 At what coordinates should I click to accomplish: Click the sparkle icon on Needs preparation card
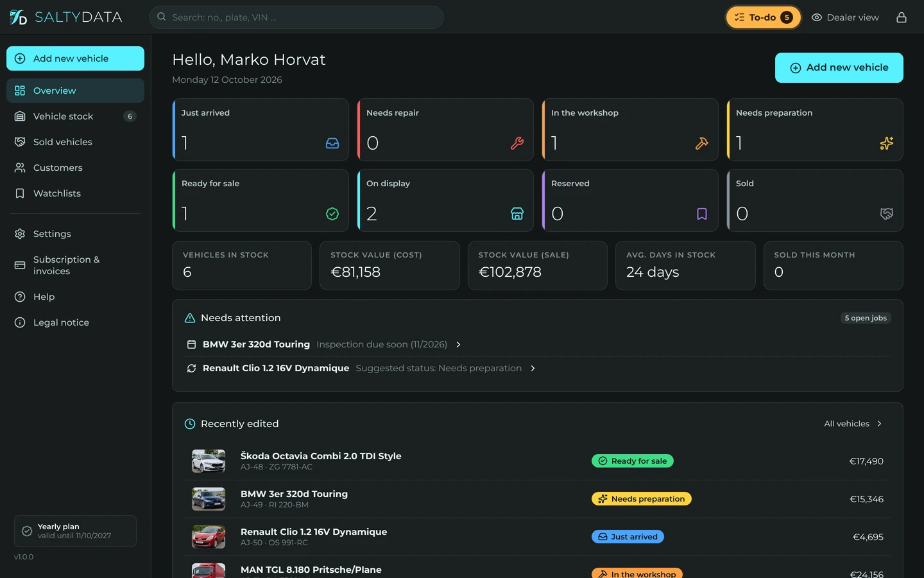(887, 143)
